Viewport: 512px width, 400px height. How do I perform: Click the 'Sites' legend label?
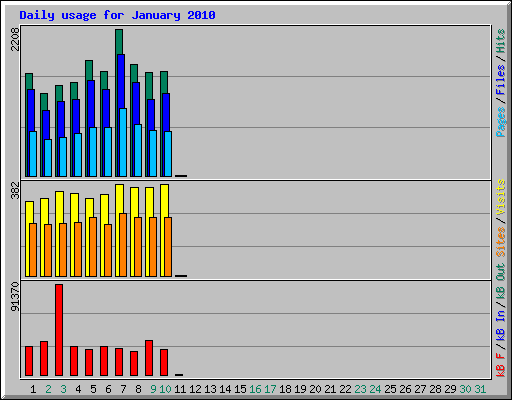[500, 242]
